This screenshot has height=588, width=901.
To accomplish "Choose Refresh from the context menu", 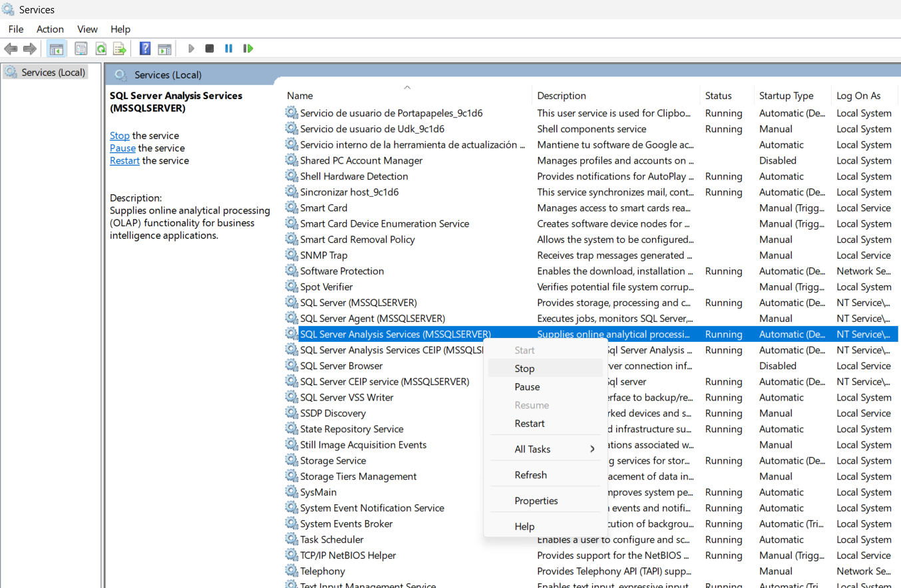I will point(545,475).
